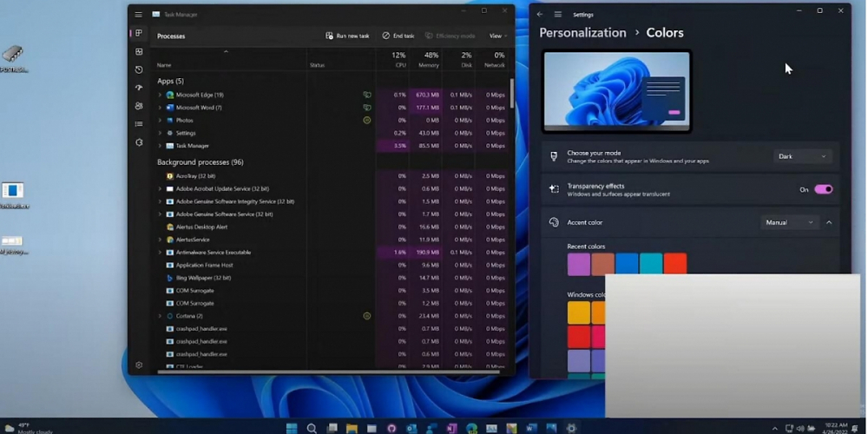Open Settings gear icon on the taskbar
Image resolution: width=868 pixels, height=434 pixels.
coord(571,429)
